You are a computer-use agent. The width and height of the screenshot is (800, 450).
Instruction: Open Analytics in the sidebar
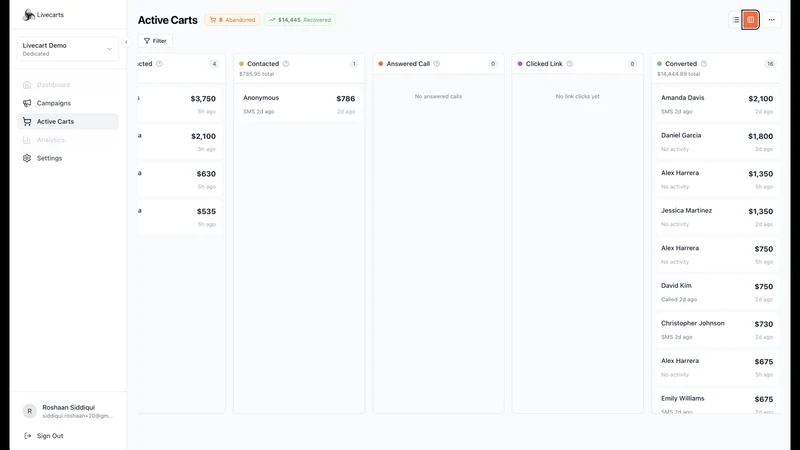68,140
